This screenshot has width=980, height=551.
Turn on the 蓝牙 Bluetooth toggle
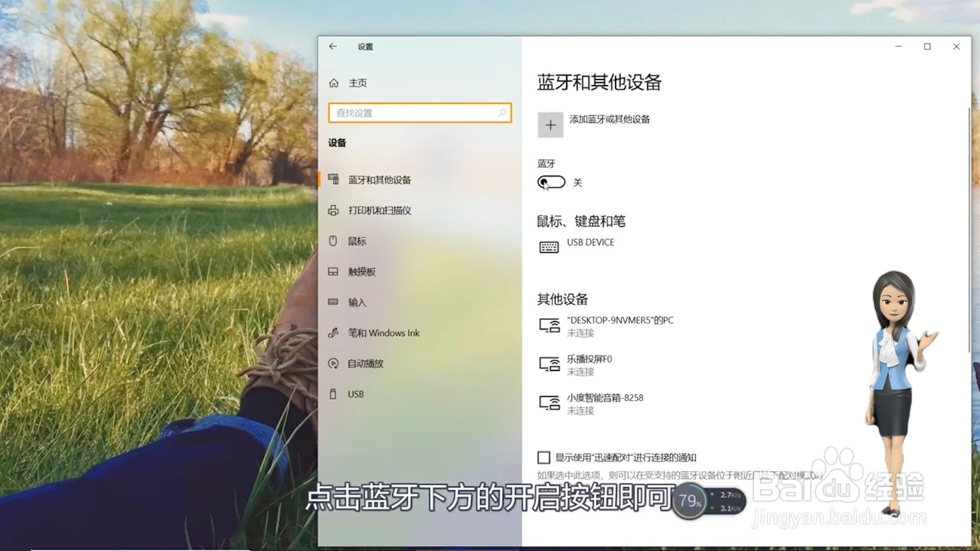click(551, 182)
